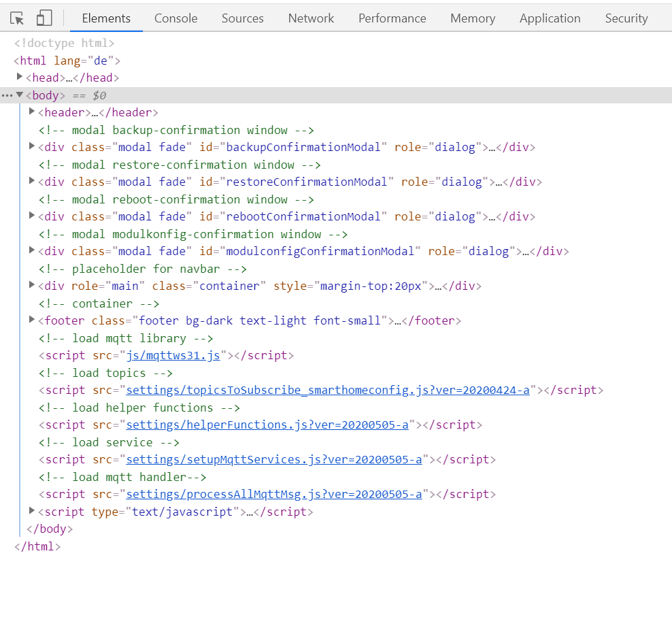
Task: Select the closing /body tag
Action: point(50,529)
